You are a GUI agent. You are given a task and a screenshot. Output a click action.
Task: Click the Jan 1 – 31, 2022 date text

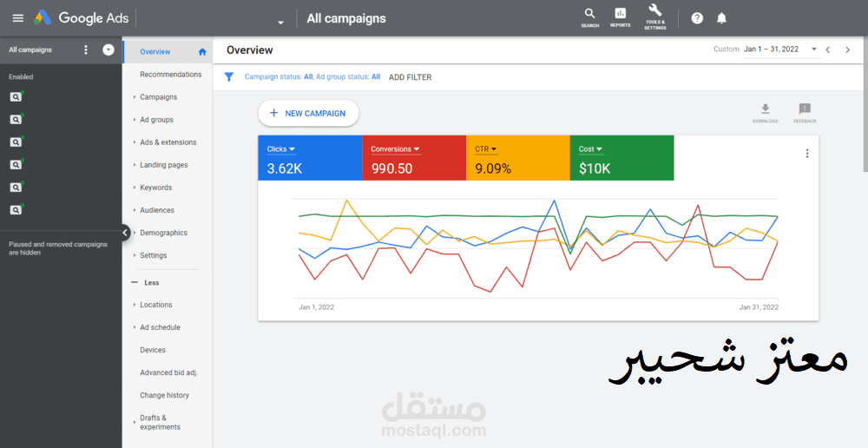pos(771,49)
